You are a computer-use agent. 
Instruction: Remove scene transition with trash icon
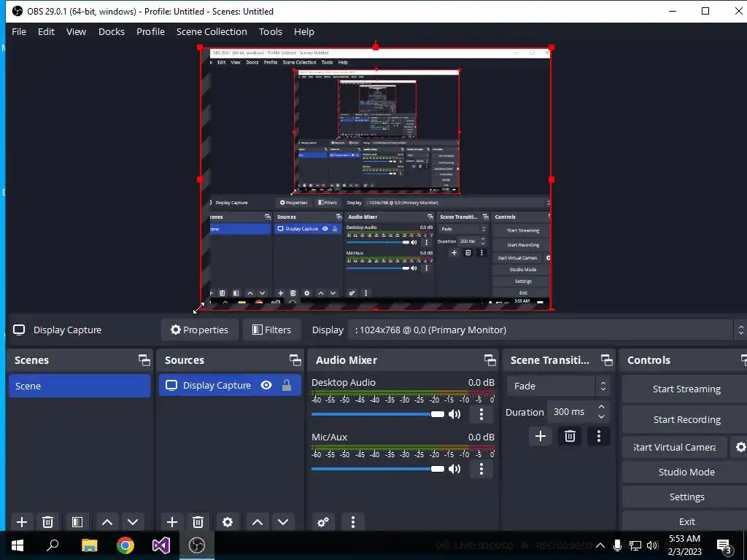coord(570,436)
